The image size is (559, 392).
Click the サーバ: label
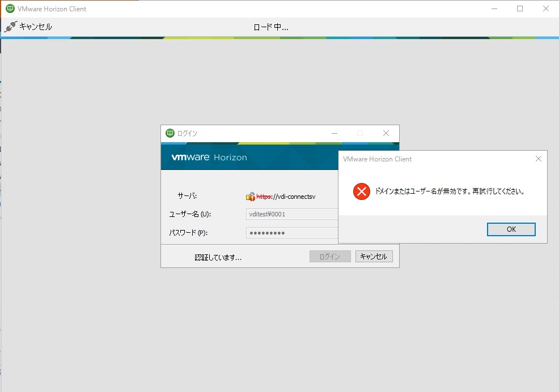(187, 195)
